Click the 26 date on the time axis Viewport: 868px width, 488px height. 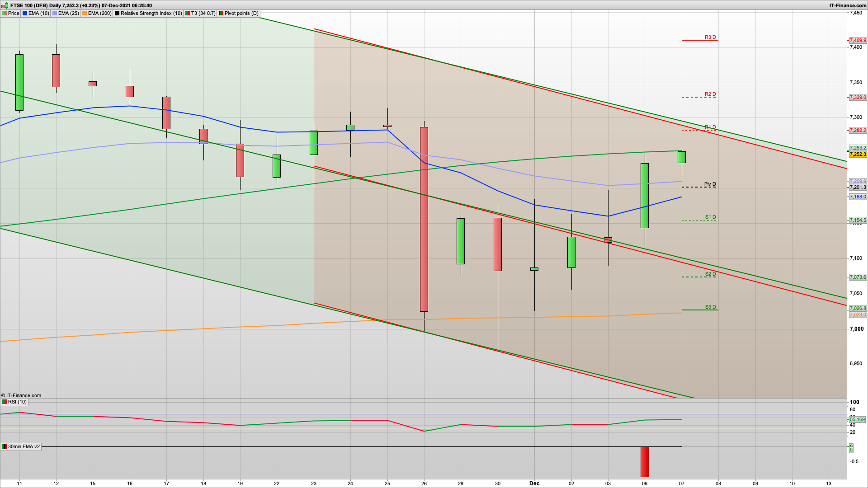point(424,483)
